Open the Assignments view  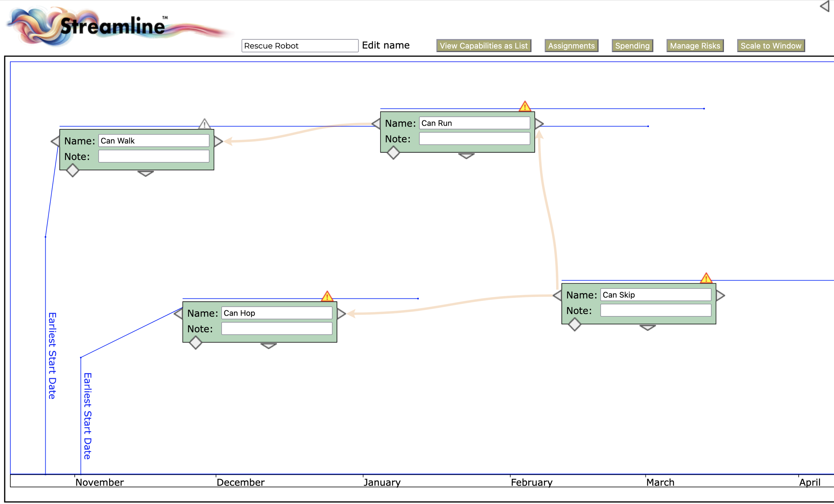[x=571, y=46]
